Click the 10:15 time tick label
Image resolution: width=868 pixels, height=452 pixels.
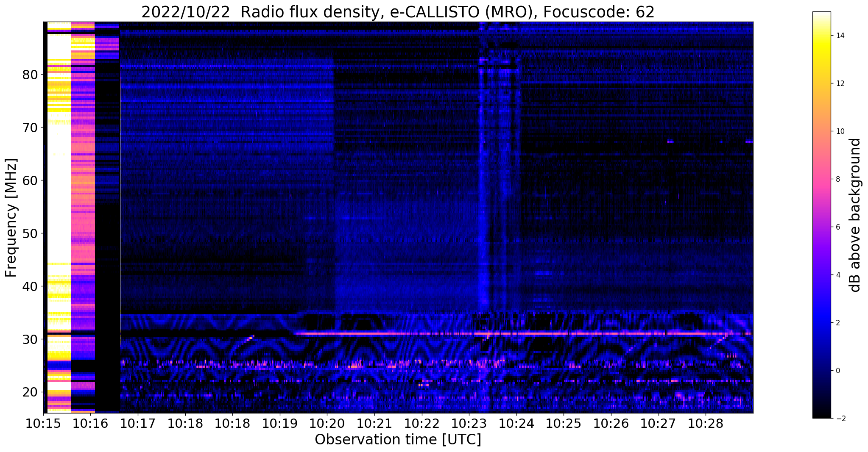pyautogui.click(x=43, y=424)
